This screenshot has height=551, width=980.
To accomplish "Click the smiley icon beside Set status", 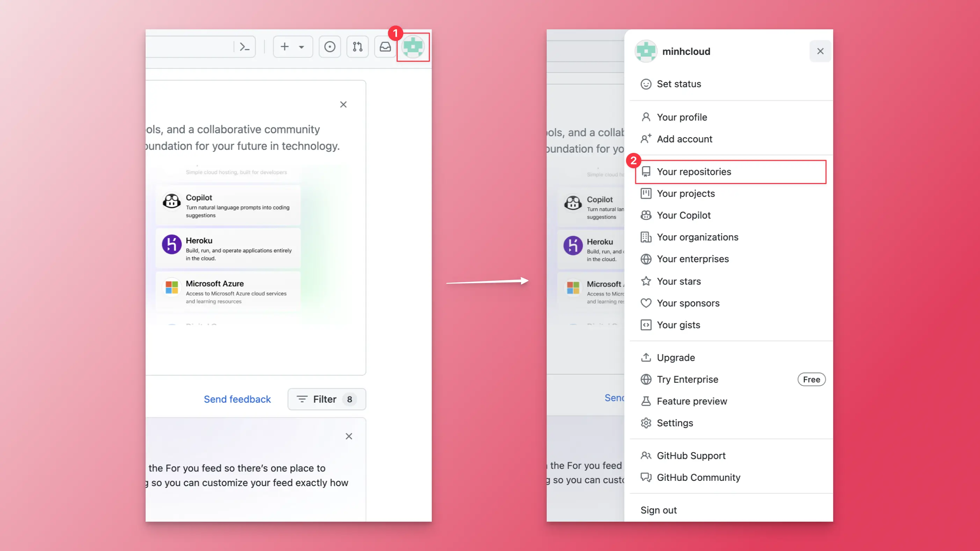I will point(646,84).
